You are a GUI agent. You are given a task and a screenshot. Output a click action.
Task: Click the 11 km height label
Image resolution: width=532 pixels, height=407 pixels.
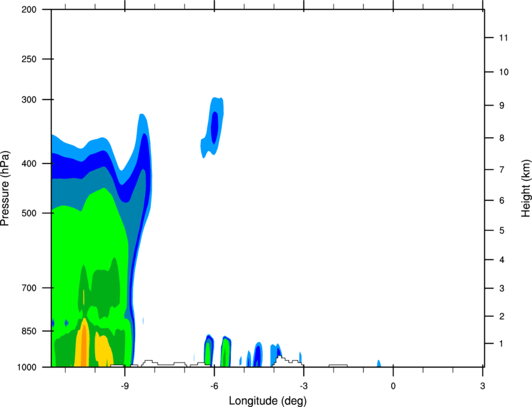point(503,38)
